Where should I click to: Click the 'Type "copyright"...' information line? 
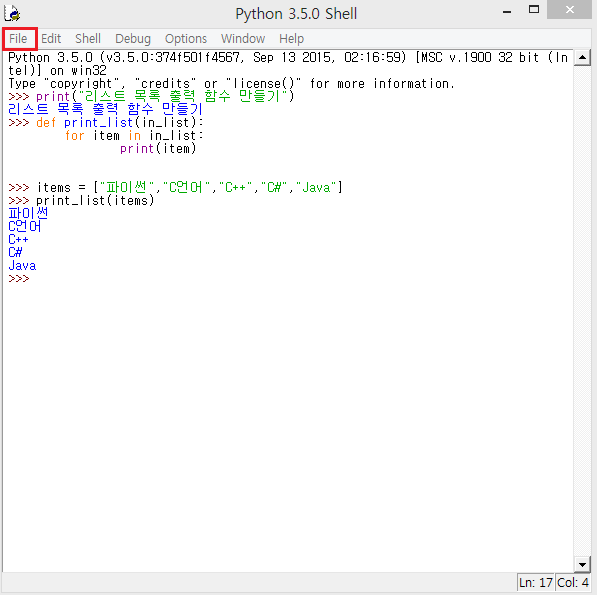point(231,83)
